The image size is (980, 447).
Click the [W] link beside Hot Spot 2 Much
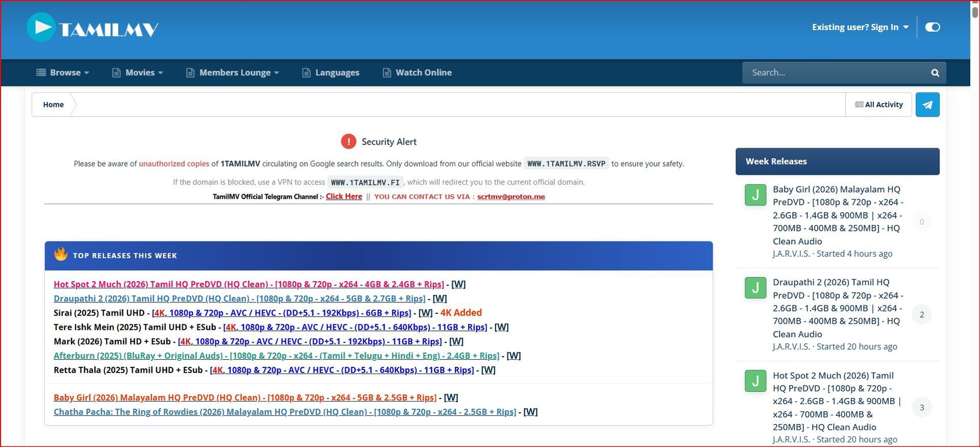coord(458,284)
